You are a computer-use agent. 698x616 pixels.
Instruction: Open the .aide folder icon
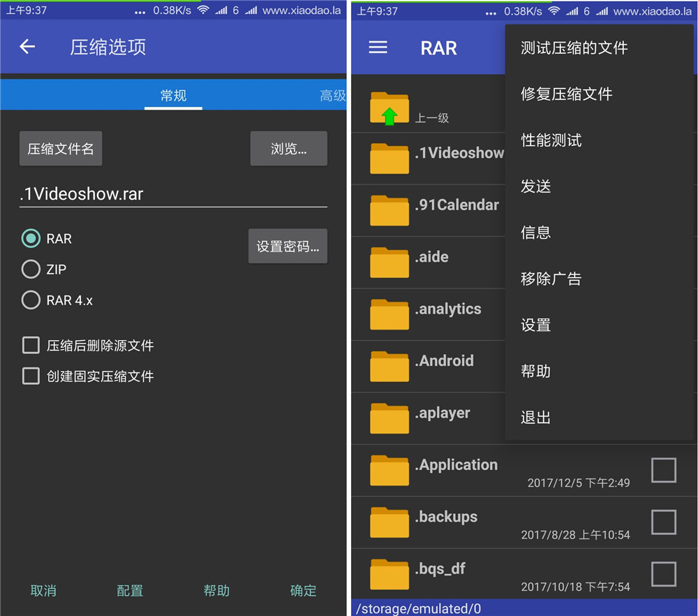pos(389,263)
